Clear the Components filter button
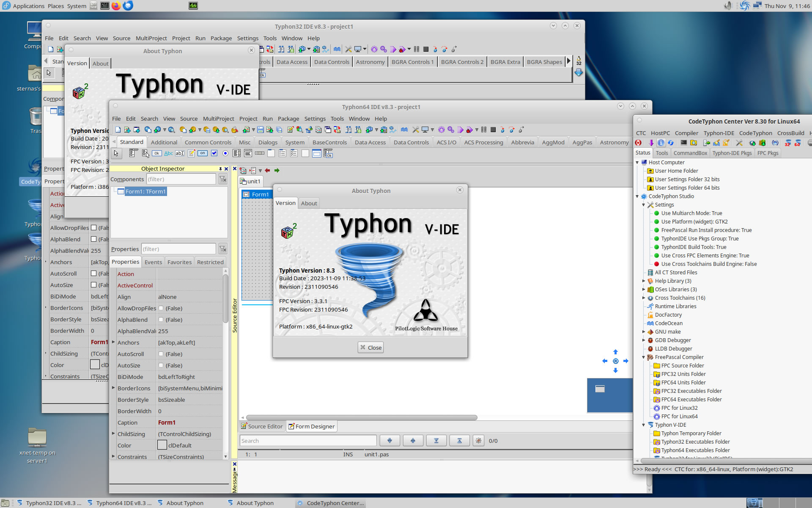 coord(223,179)
